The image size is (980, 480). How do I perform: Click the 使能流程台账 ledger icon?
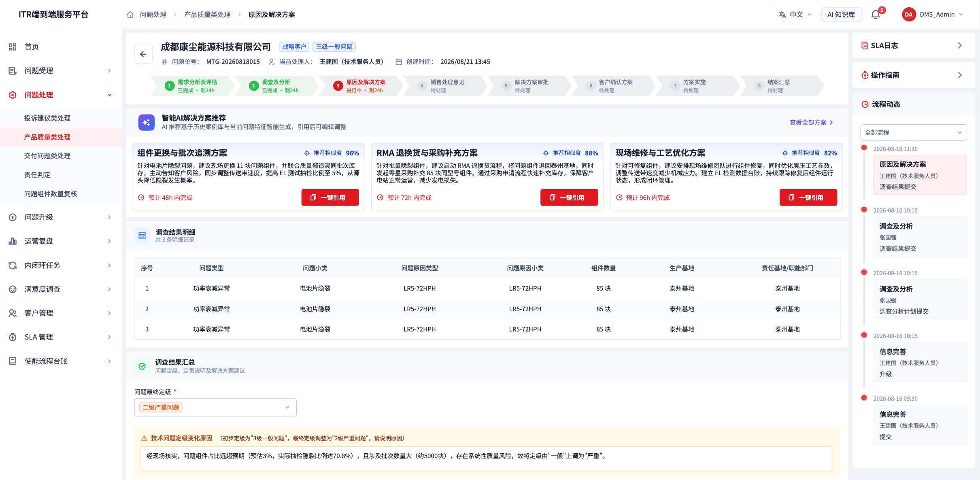pos(13,361)
